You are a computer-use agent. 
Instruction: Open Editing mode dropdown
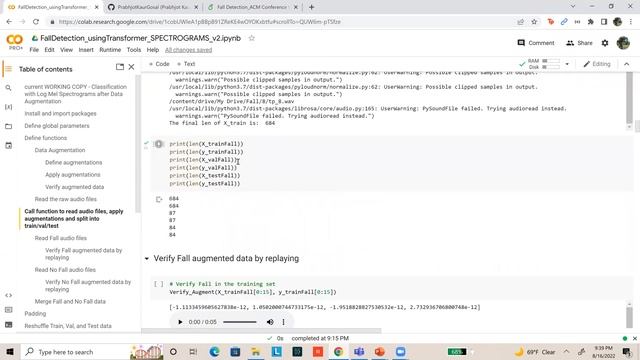[597, 64]
